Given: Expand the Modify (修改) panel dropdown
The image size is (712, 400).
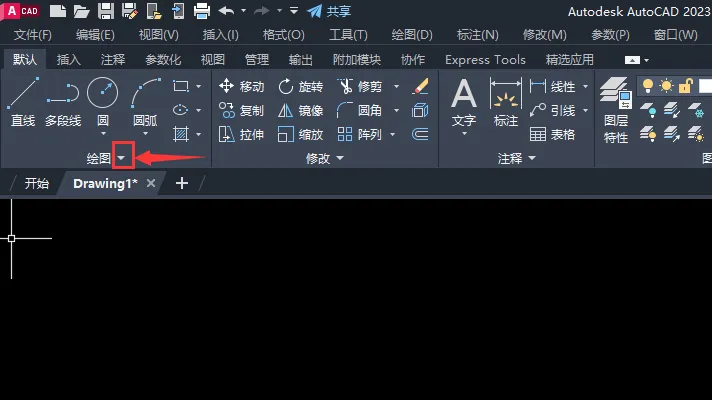Looking at the screenshot, I should [x=340, y=158].
